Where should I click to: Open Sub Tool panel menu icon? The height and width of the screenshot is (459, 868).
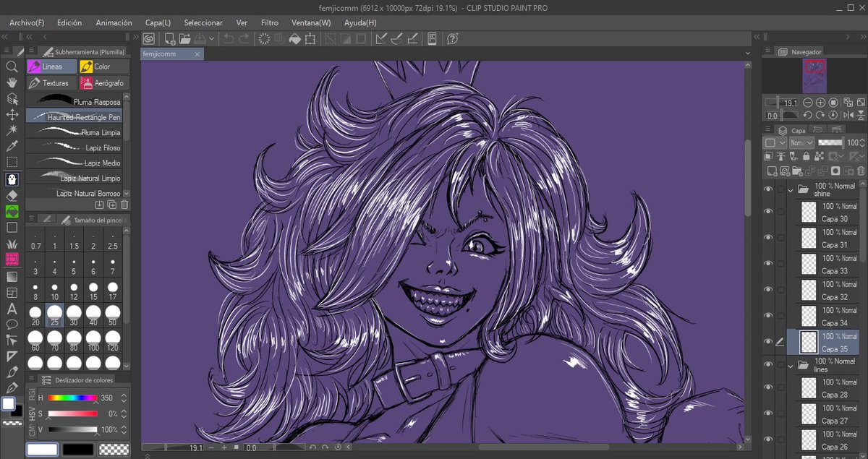coord(32,51)
